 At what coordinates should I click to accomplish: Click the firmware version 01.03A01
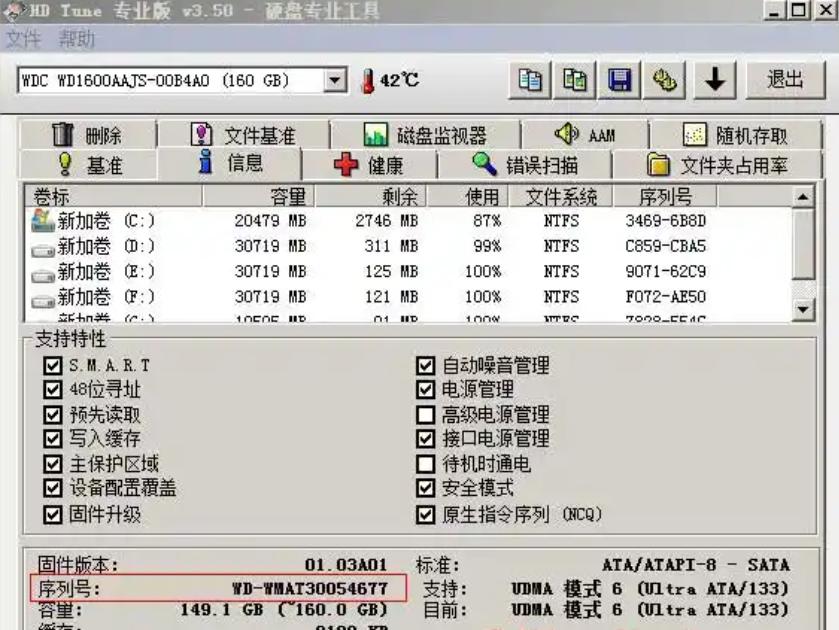point(346,565)
